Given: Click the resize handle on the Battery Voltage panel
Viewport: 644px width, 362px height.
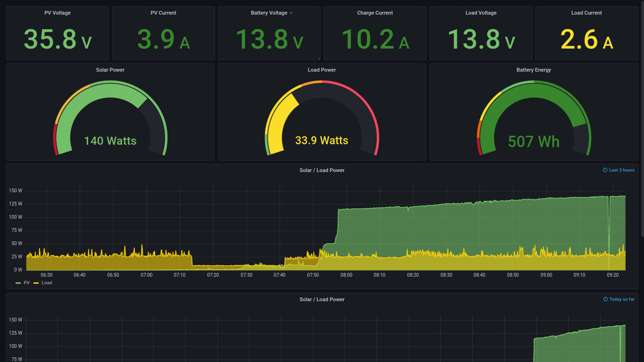Looking at the screenshot, I should click(x=319, y=58).
